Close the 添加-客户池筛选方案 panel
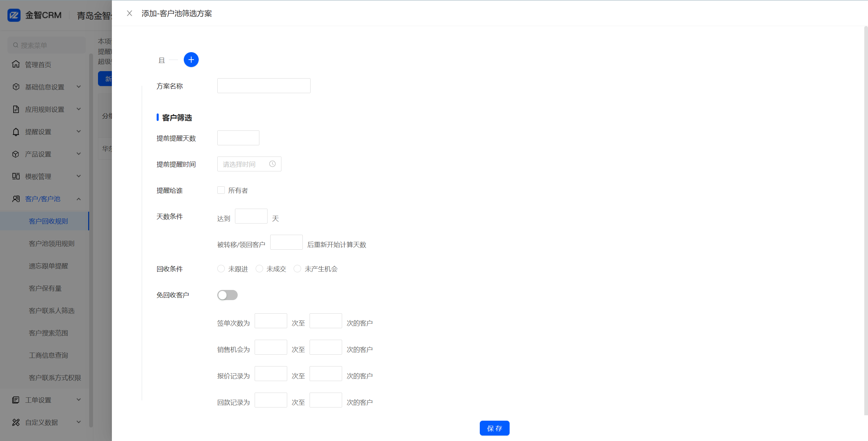Image resolution: width=868 pixels, height=441 pixels. pos(130,13)
